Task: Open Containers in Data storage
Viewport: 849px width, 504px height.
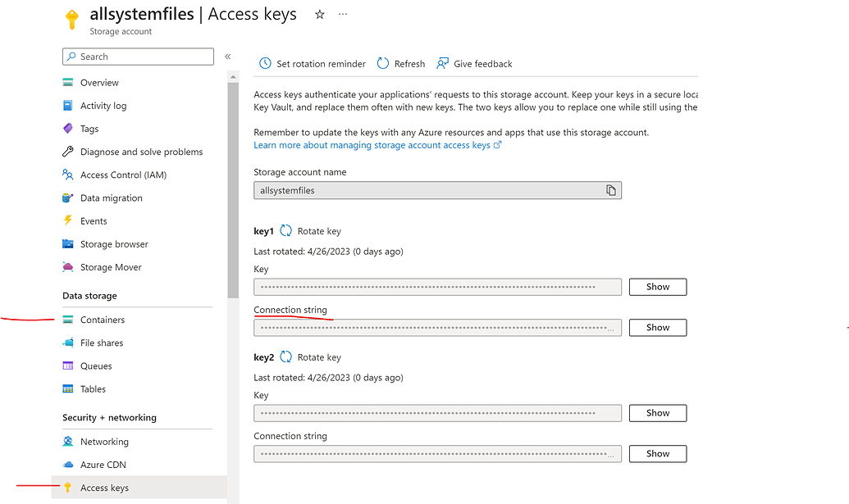Action: [103, 319]
